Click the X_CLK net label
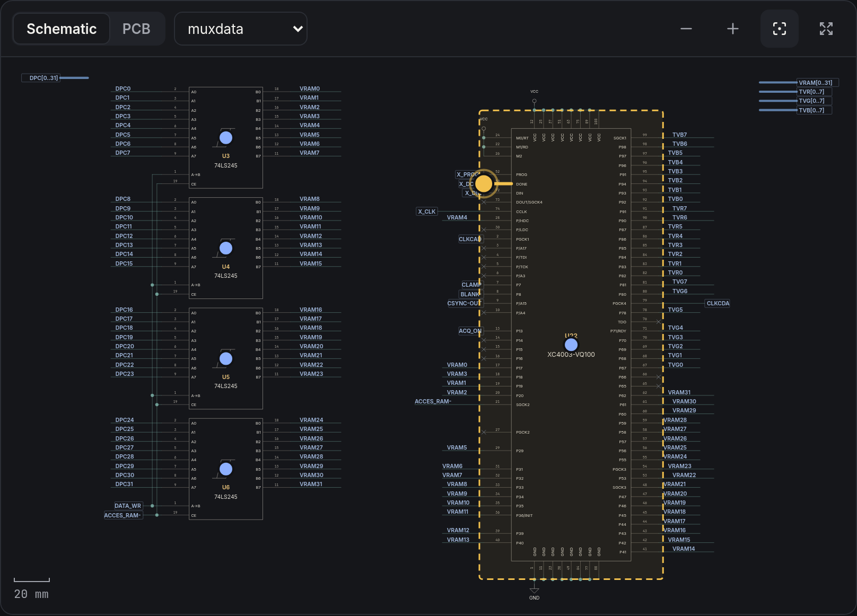857x616 pixels. pyautogui.click(x=427, y=212)
